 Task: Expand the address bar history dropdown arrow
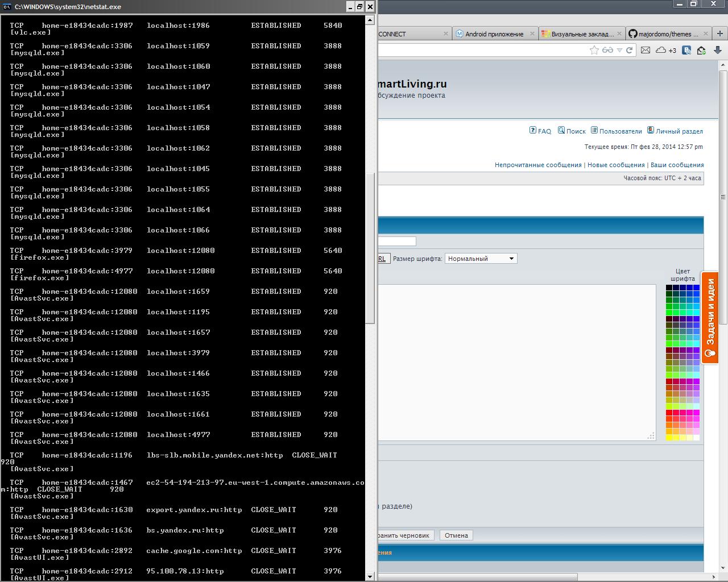[x=619, y=50]
